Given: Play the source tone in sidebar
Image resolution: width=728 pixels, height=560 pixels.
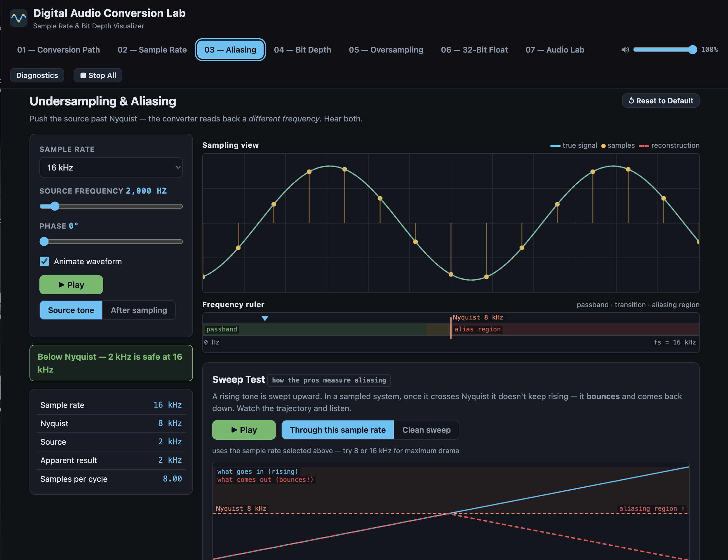Looking at the screenshot, I should click(x=71, y=285).
